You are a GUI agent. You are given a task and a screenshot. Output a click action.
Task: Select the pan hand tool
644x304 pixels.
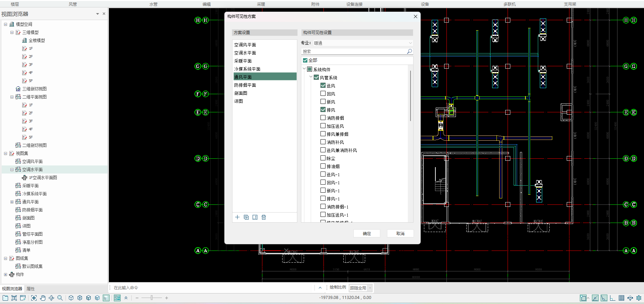pos(43,298)
